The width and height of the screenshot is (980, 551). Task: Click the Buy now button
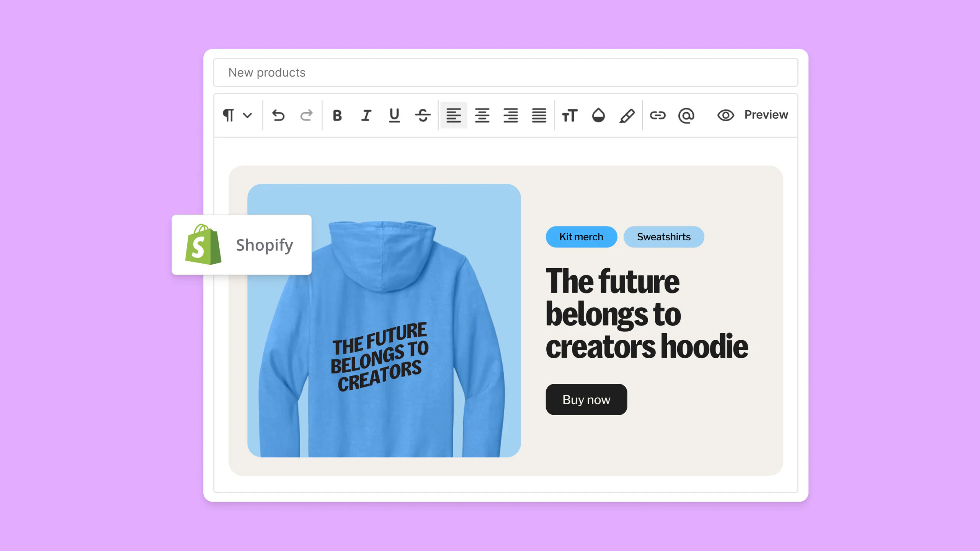coord(586,399)
